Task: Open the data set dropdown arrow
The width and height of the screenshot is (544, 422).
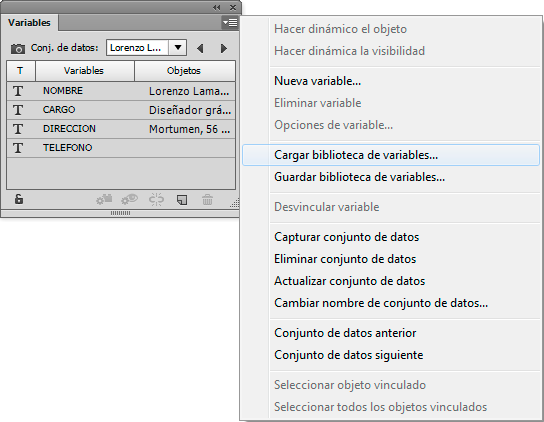Action: tap(178, 48)
